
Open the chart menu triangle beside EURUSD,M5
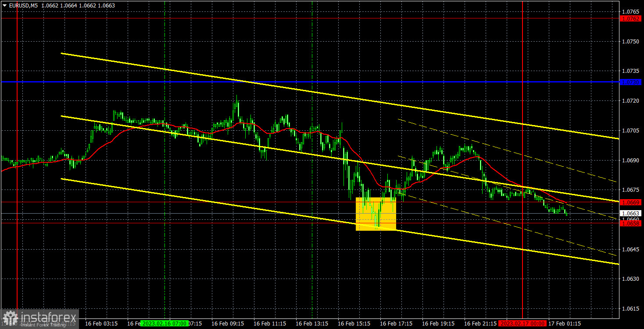(5, 5)
